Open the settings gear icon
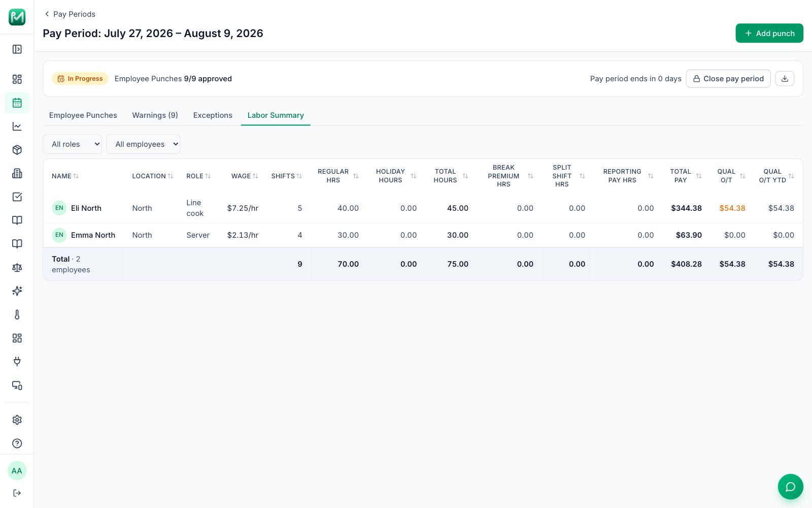 17,420
